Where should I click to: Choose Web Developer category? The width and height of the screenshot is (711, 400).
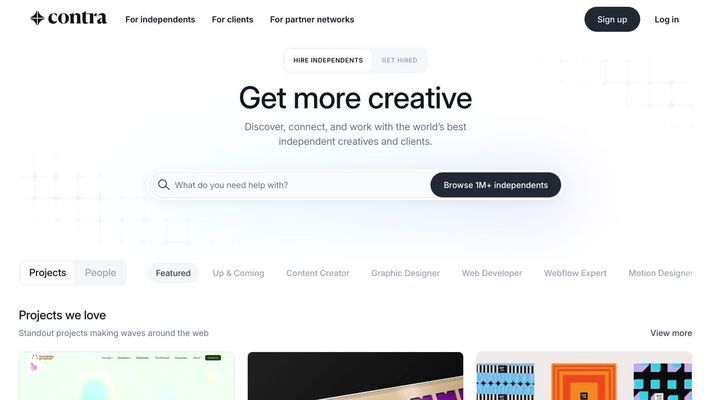click(492, 273)
